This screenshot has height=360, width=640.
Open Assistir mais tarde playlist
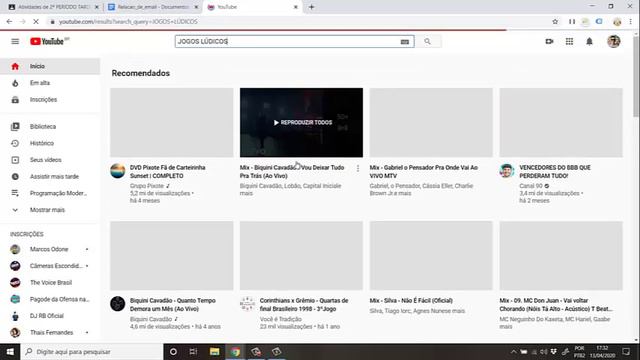[50, 177]
